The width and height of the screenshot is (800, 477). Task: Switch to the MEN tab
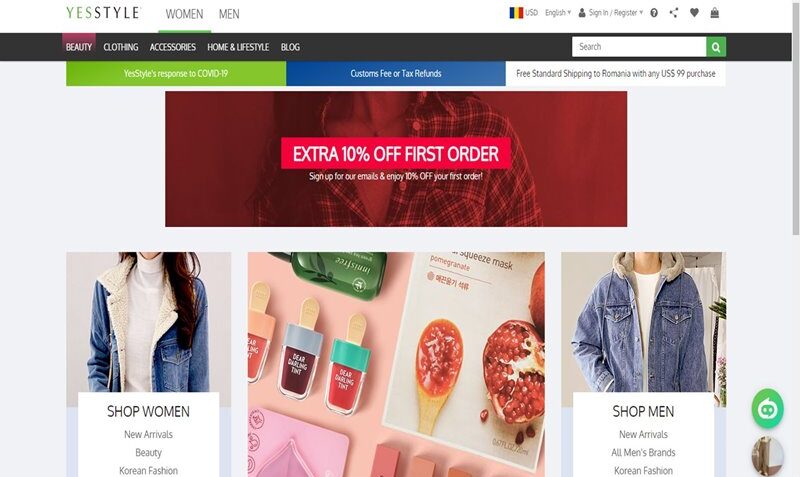[229, 14]
